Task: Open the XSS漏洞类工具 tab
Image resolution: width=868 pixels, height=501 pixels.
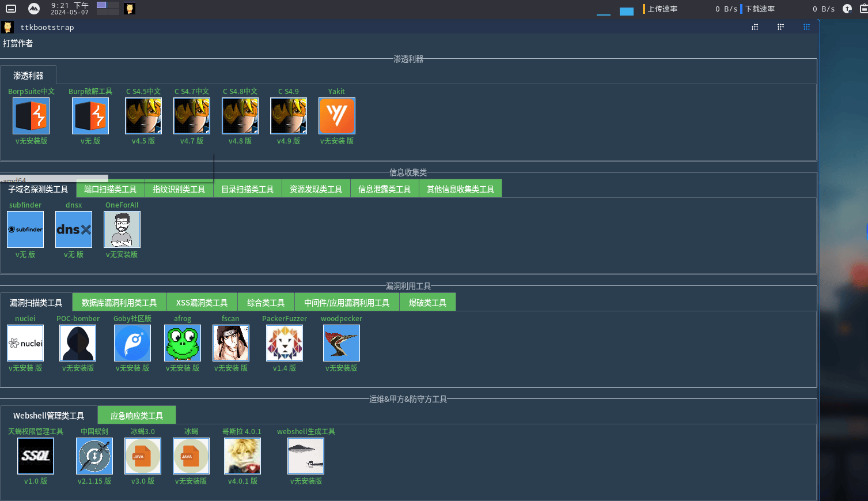Action: click(x=202, y=302)
